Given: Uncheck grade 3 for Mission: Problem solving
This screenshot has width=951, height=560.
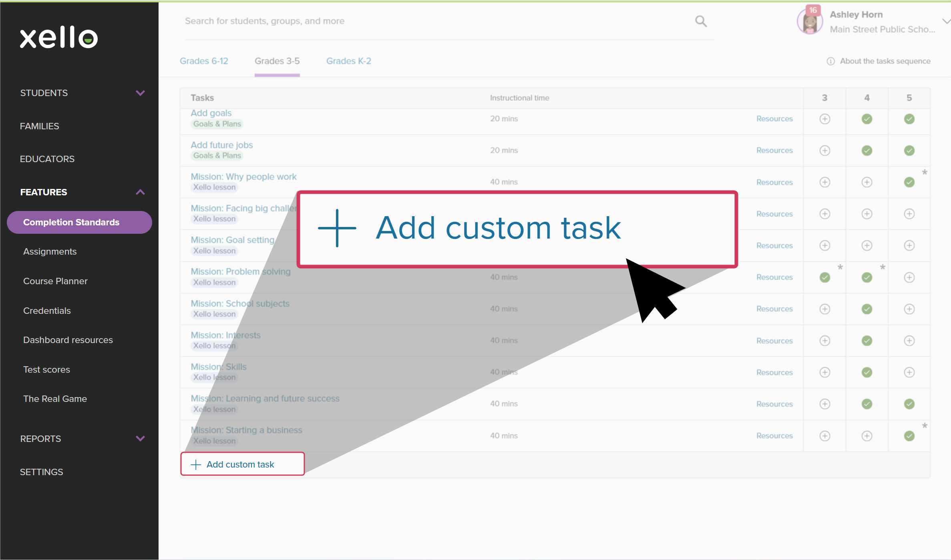Looking at the screenshot, I should click(824, 277).
